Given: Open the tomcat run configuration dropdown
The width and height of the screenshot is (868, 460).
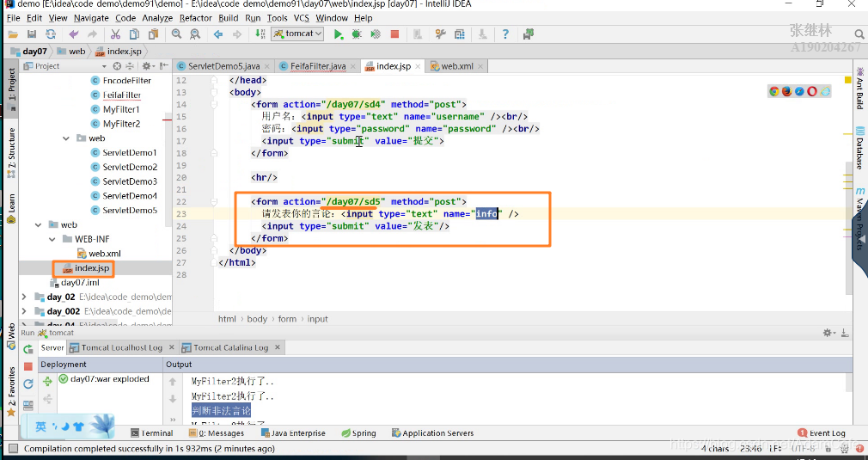Looking at the screenshot, I should [298, 34].
